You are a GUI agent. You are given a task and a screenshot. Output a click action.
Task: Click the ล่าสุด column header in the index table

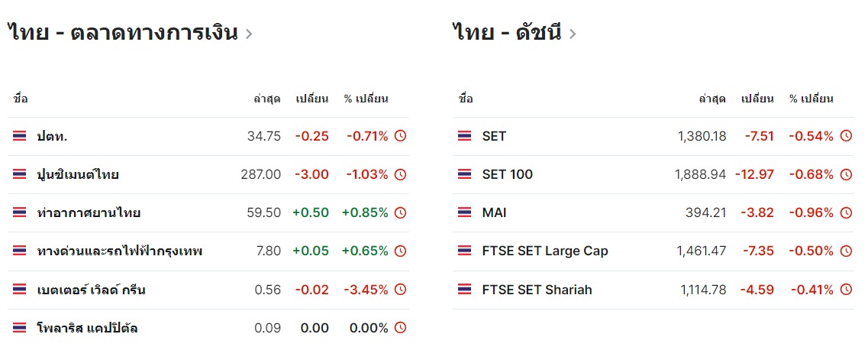(x=712, y=99)
